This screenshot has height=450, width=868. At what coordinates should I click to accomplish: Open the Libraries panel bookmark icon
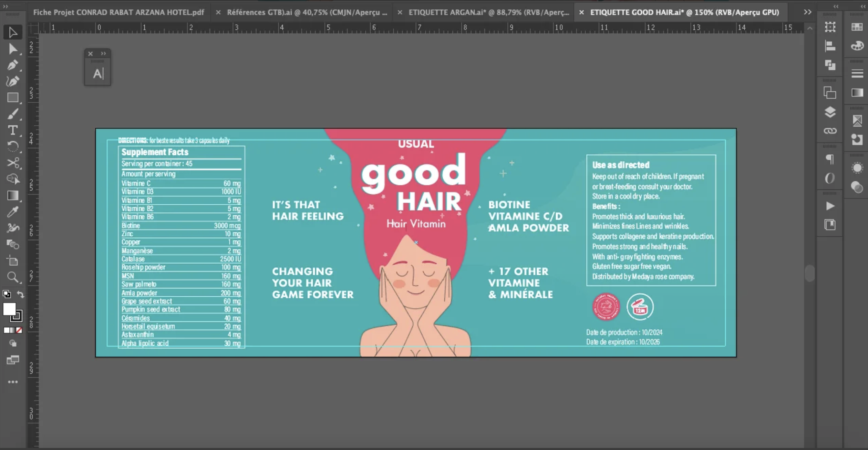click(830, 225)
